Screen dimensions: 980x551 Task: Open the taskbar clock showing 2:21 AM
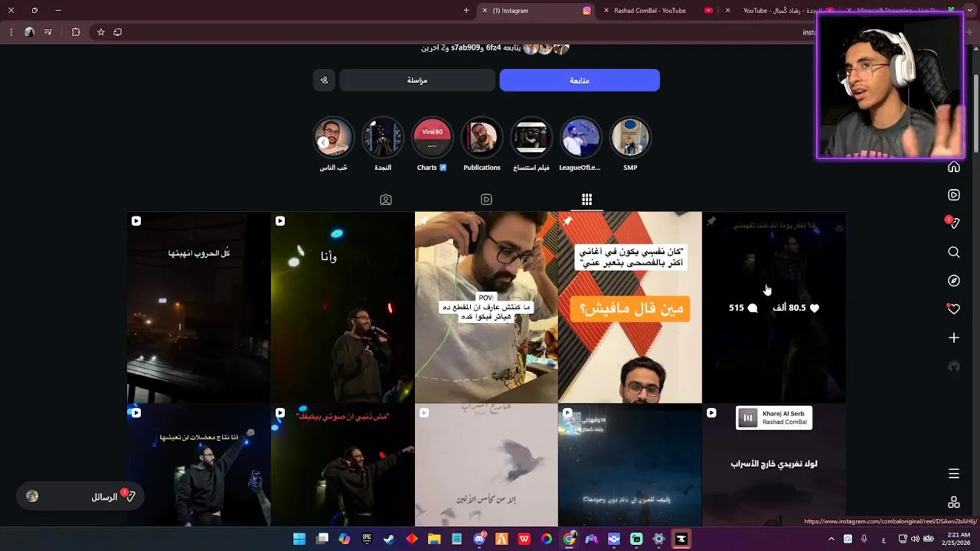click(959, 539)
